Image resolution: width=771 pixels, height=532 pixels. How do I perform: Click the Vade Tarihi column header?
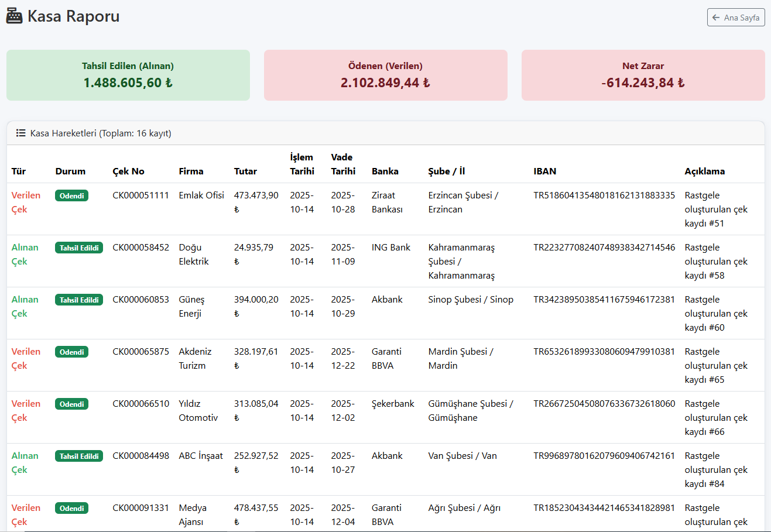[x=342, y=164]
